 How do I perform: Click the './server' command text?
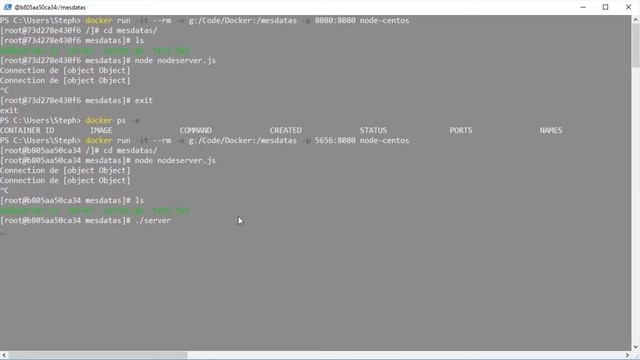coord(153,220)
